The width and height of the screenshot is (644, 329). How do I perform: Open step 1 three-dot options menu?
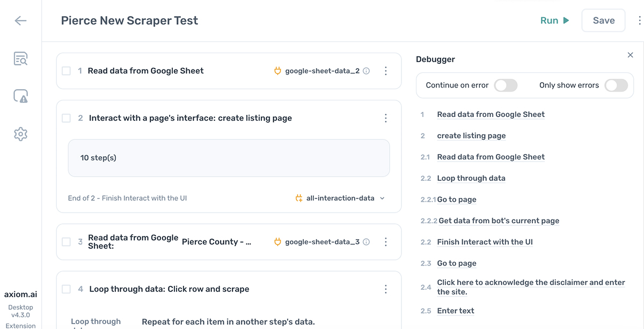click(386, 71)
